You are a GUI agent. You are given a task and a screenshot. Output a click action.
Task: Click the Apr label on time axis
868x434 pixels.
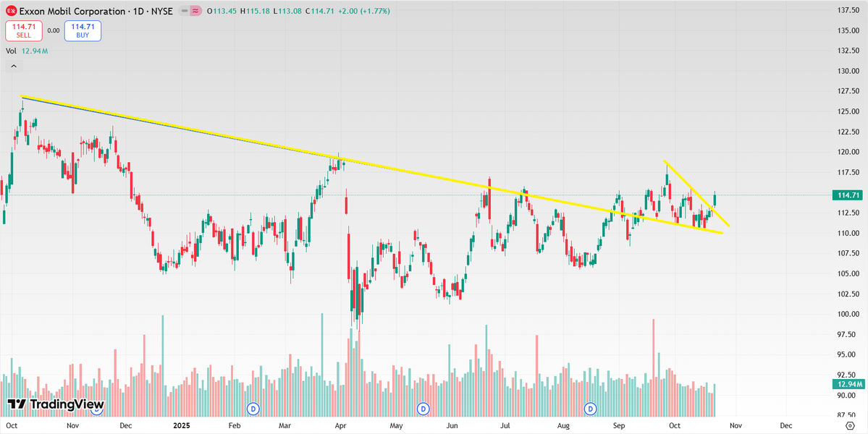pyautogui.click(x=341, y=426)
